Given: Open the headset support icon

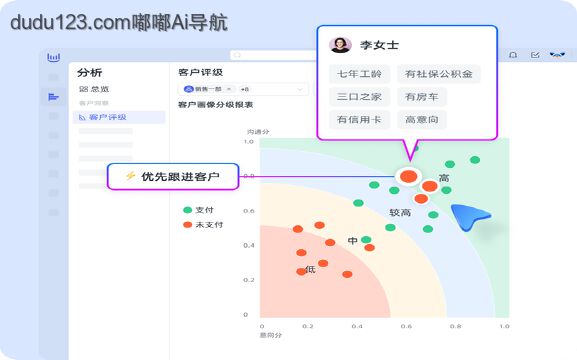Looking at the screenshot, I should (513, 55).
